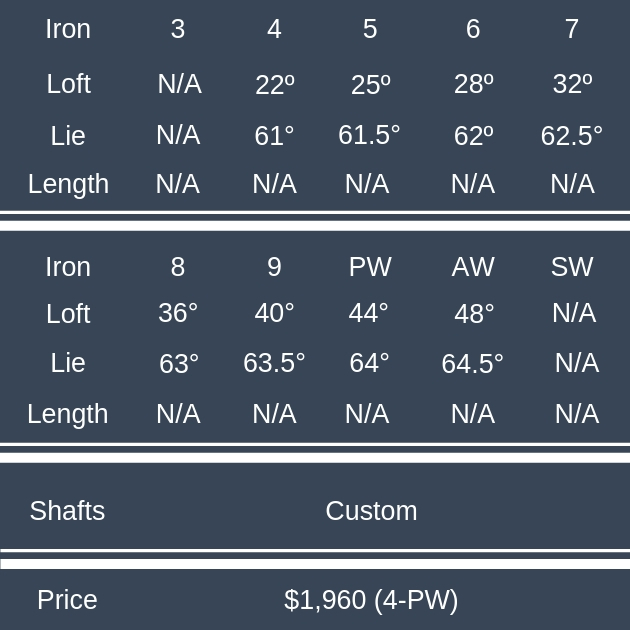Click the 22º loft value

(274, 85)
